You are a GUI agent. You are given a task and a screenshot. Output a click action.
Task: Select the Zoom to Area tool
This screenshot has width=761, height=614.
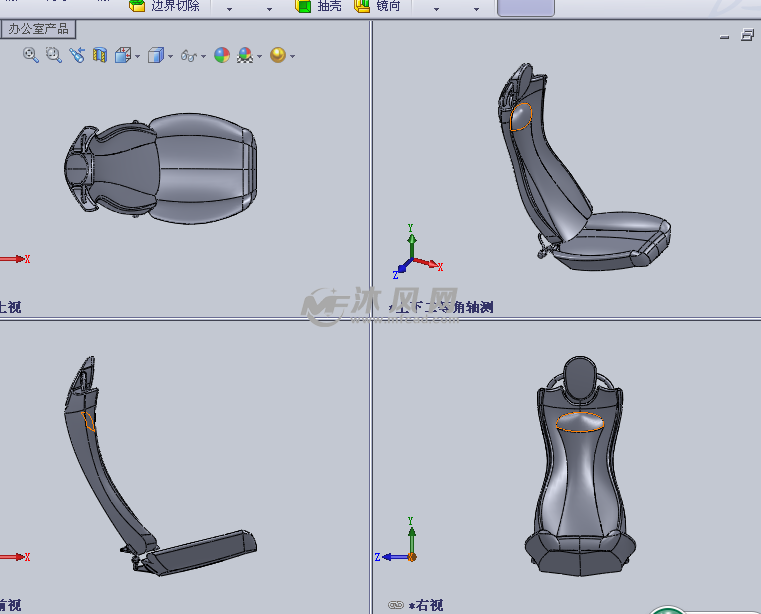click(x=53, y=55)
